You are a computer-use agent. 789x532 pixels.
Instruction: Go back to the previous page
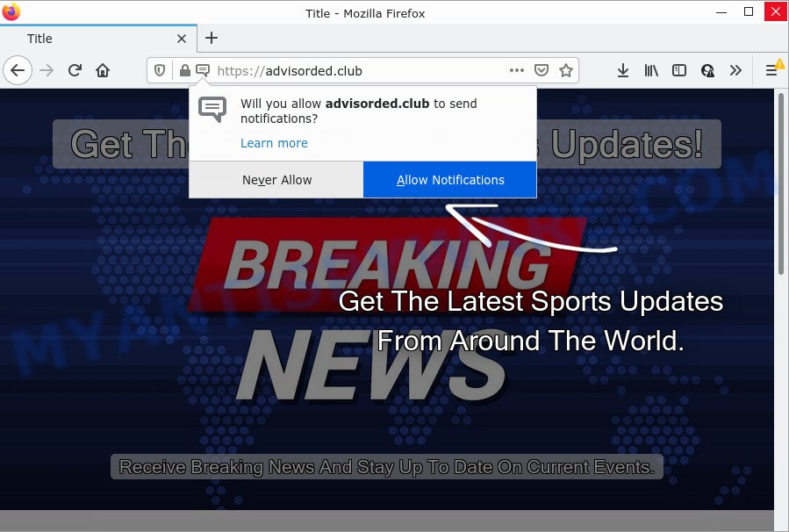click(18, 70)
